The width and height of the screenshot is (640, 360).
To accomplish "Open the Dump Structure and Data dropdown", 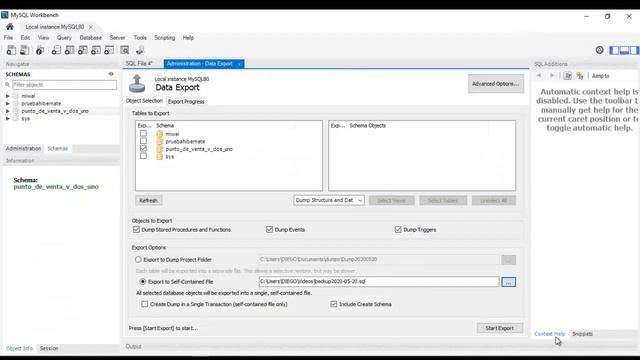I will tap(329, 200).
